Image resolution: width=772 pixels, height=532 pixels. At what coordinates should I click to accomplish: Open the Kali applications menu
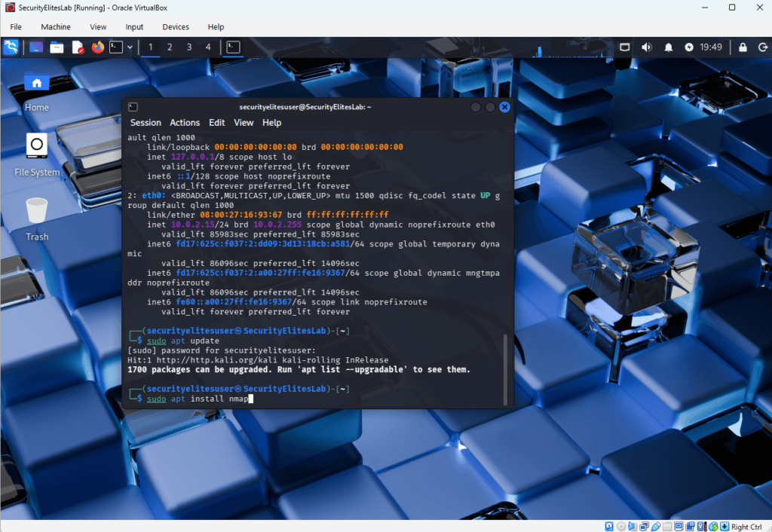(11, 47)
